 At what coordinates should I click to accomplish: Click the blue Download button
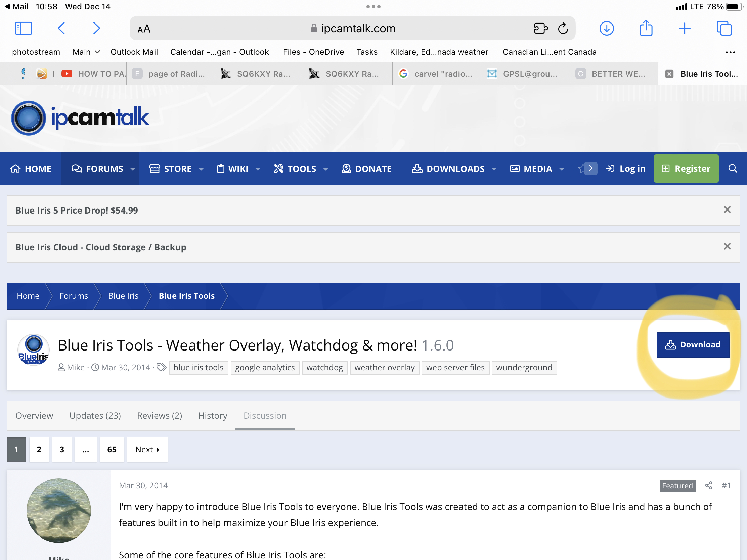[693, 345]
